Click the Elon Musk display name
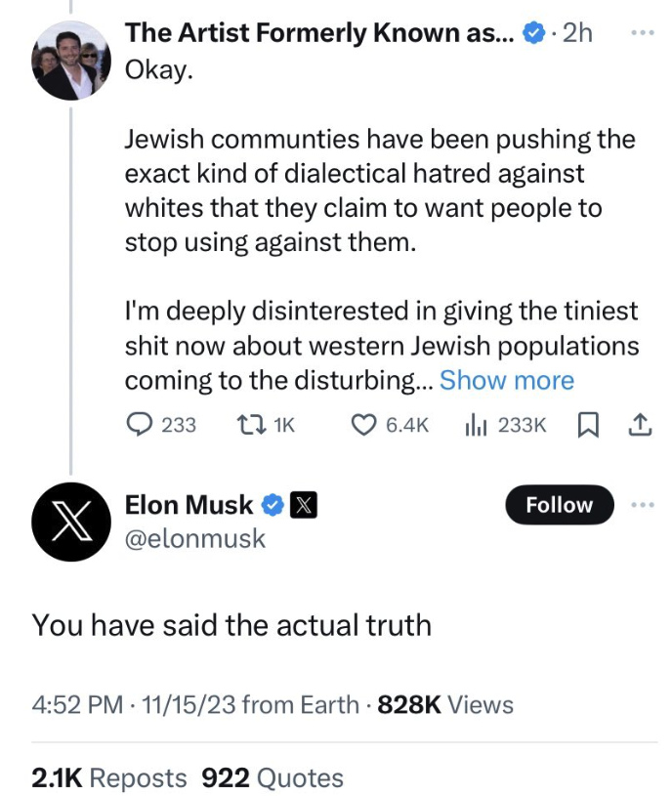 point(189,505)
